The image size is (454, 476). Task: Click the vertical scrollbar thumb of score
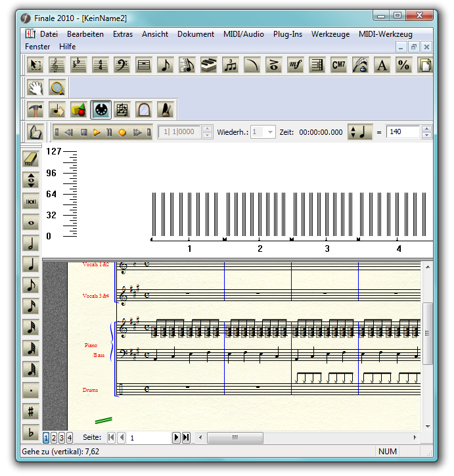[428, 333]
